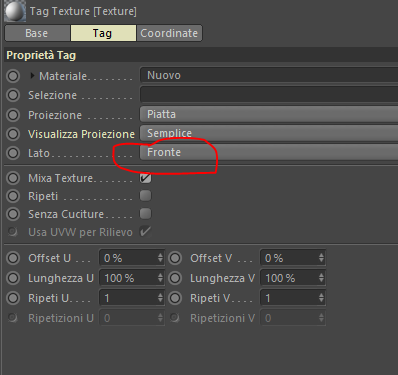Click the keyframe circle beside Offset V
398x375 pixels.
click(175, 258)
